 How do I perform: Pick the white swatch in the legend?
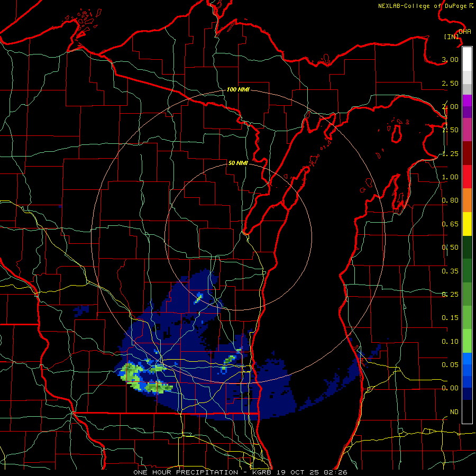[467, 59]
